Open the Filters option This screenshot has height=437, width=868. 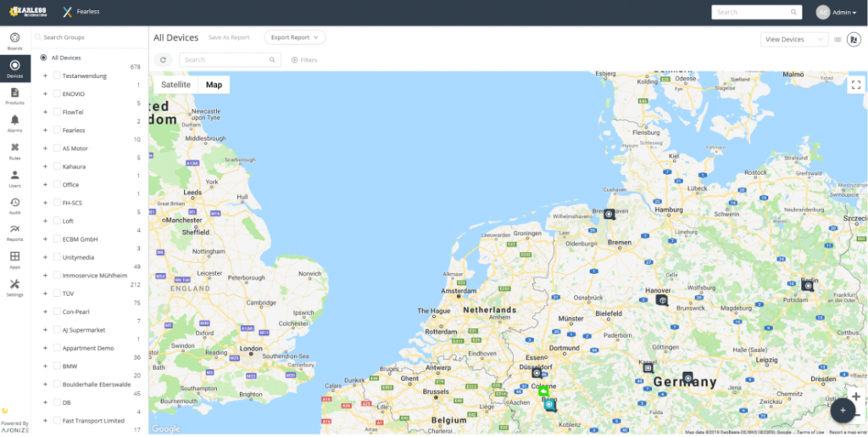click(303, 60)
